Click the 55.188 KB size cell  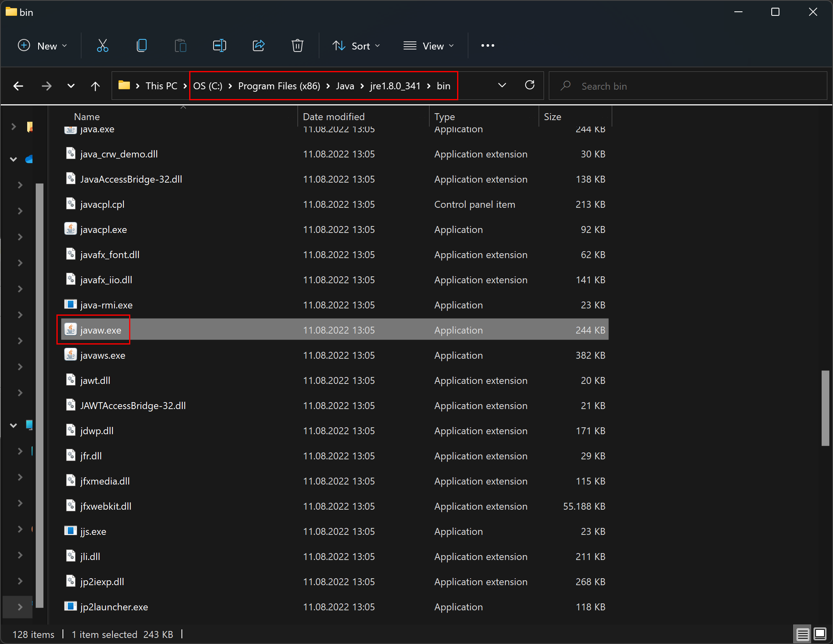pyautogui.click(x=584, y=506)
